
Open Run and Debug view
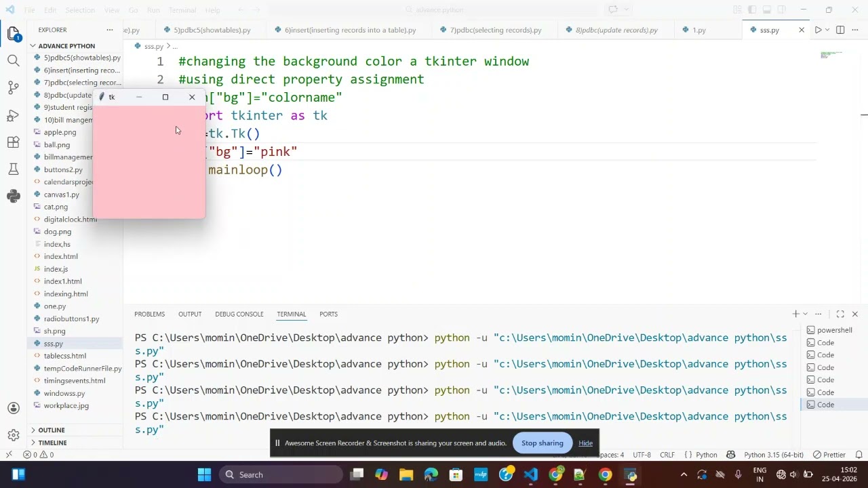point(14,115)
